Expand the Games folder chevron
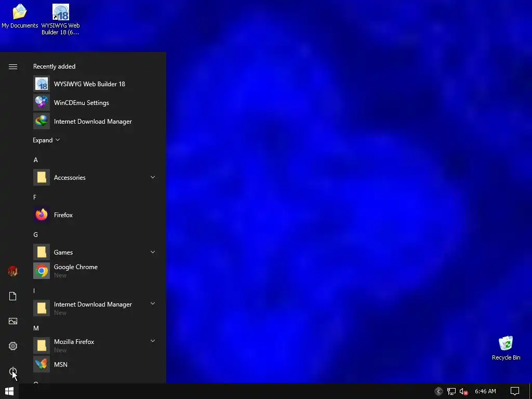 (153, 252)
